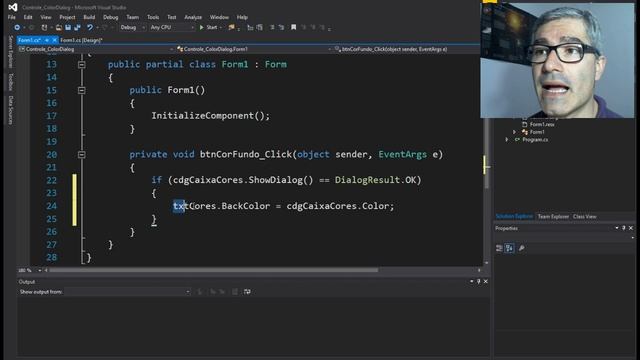Click the Visual Studio logo icon

point(13,7)
